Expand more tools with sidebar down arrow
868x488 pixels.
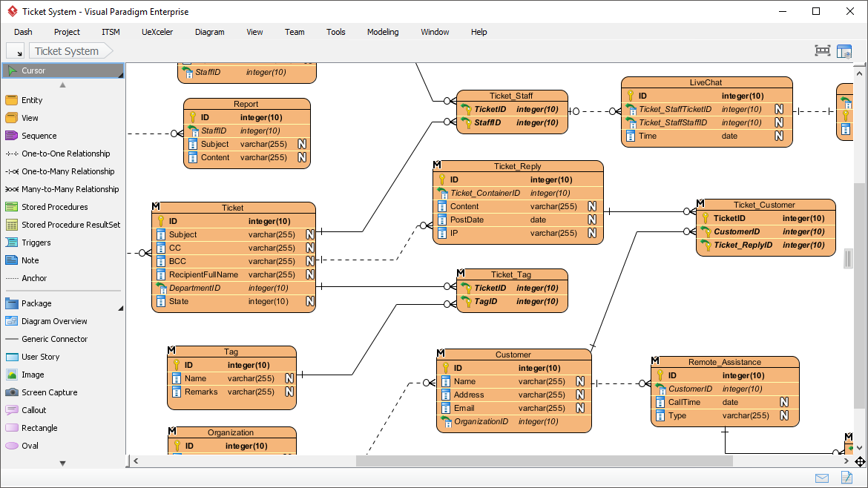[x=62, y=462]
